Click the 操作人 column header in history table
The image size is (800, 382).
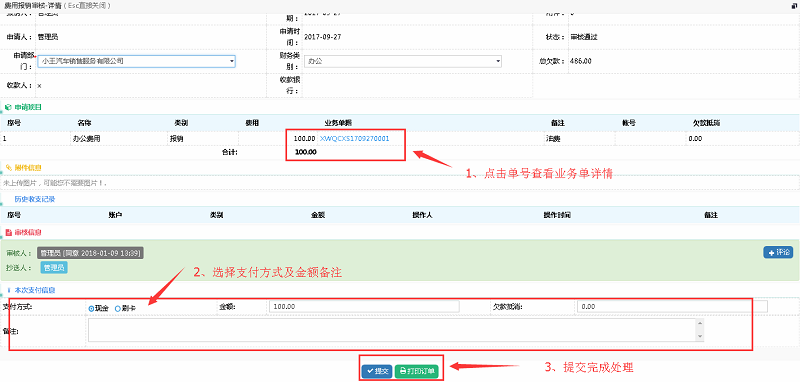[422, 215]
